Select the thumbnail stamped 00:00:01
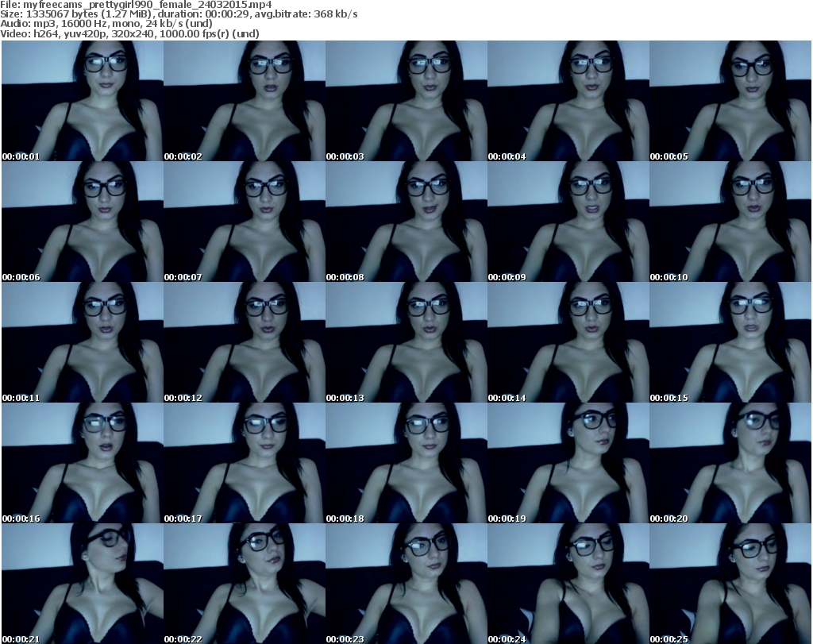Viewport: 813px width, 644px height. 83,101
